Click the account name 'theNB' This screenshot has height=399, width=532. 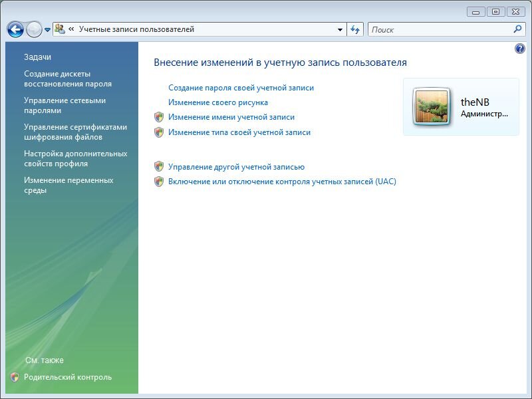click(x=475, y=102)
